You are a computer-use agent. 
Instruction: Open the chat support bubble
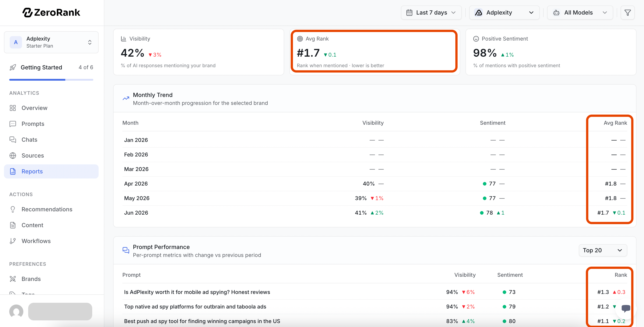pyautogui.click(x=626, y=308)
